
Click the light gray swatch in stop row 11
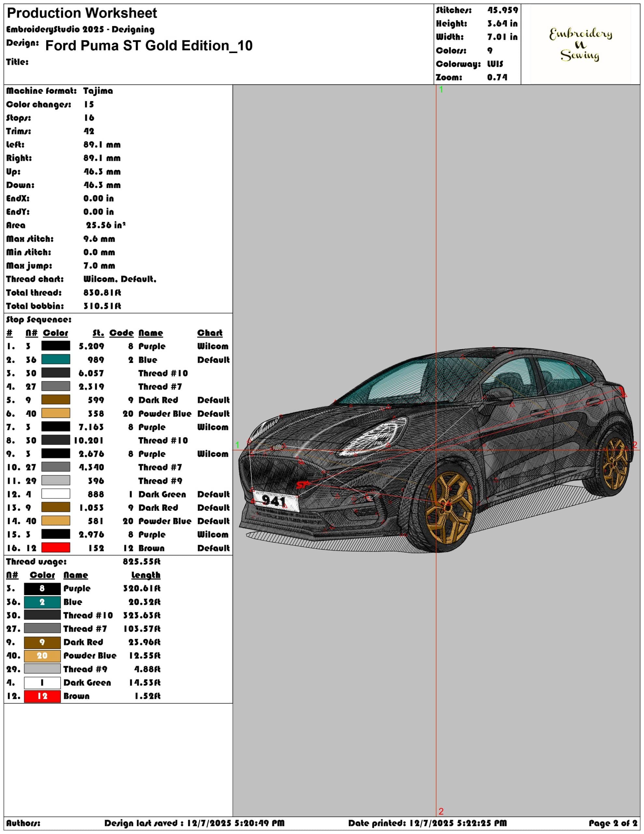point(56,481)
